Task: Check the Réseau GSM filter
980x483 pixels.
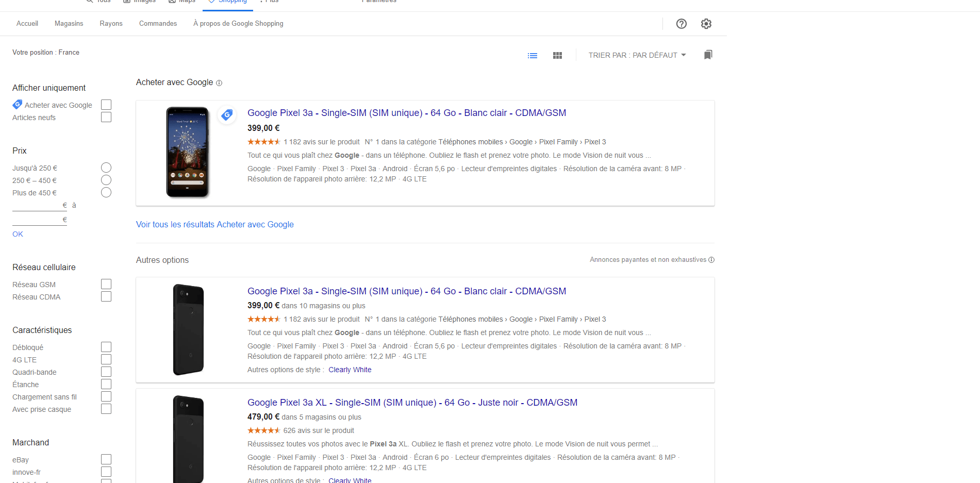Action: (106, 284)
